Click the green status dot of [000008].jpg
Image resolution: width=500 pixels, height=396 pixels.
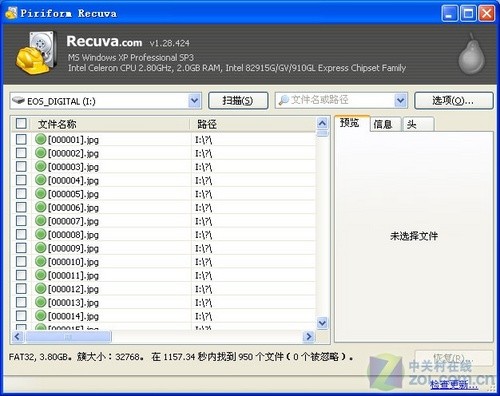[x=40, y=234]
